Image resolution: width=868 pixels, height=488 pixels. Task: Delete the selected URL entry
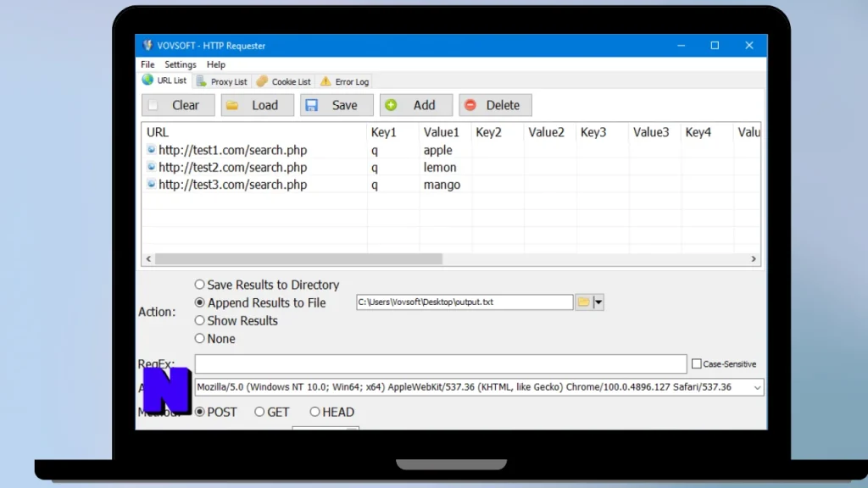point(495,105)
